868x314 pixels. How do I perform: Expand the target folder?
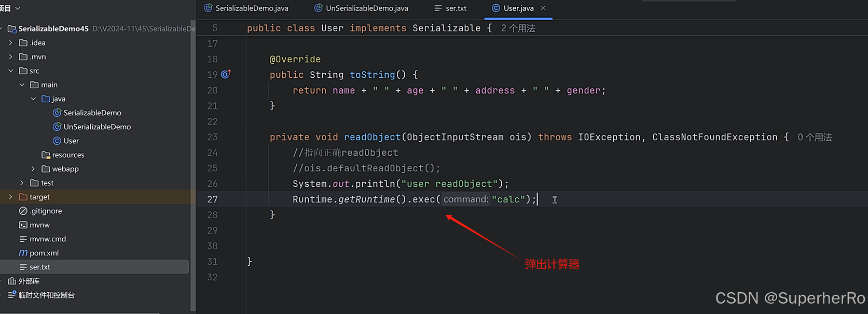tap(10, 197)
